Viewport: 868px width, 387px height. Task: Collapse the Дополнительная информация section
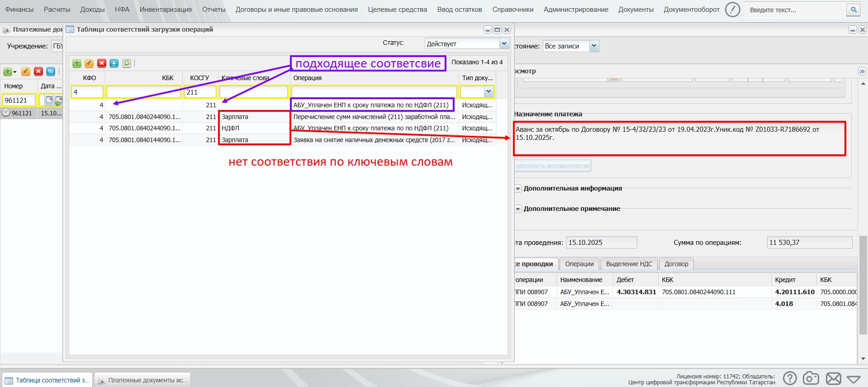[518, 188]
